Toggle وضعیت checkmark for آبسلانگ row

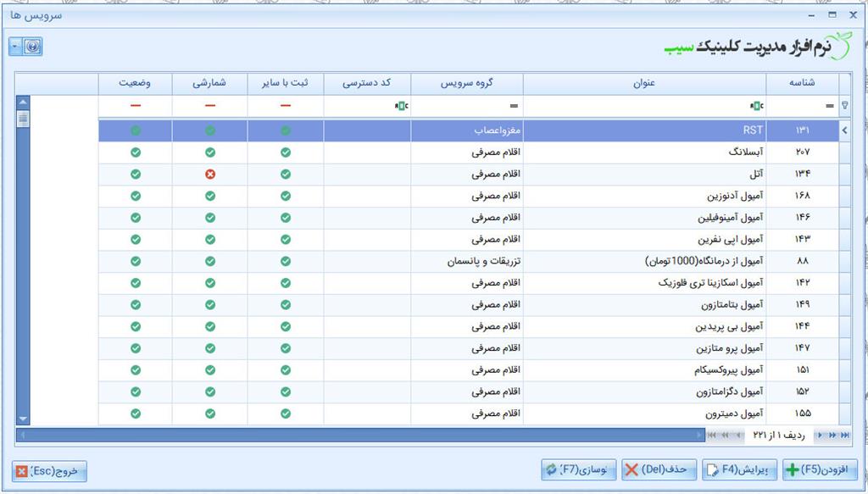[136, 153]
